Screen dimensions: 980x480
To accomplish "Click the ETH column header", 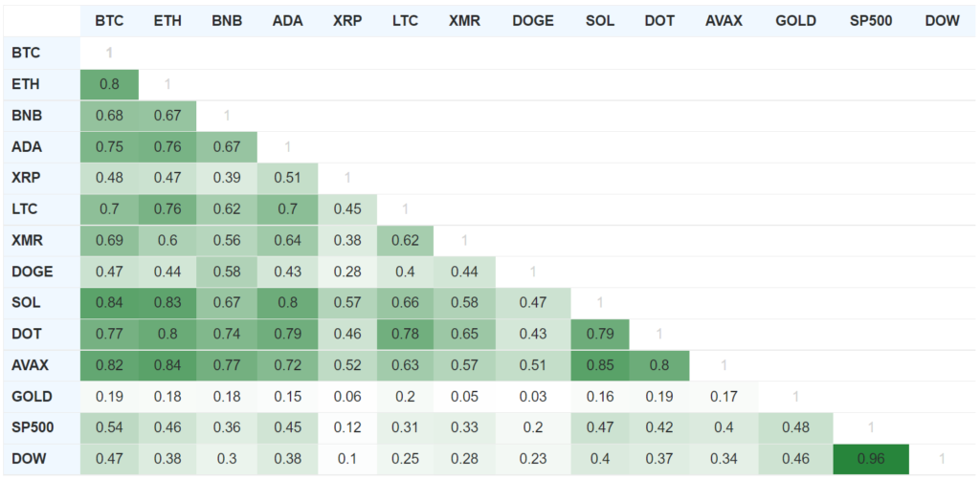I will (x=167, y=21).
